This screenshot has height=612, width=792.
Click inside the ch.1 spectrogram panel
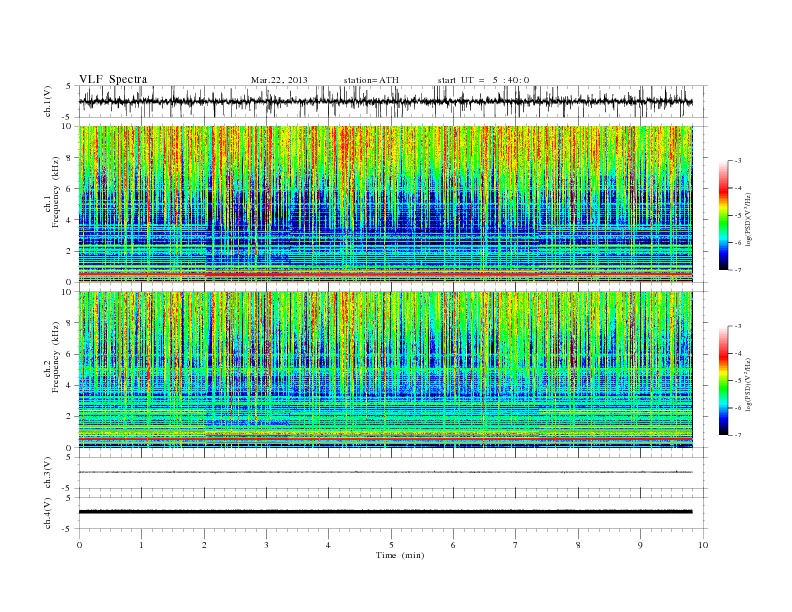click(385, 204)
